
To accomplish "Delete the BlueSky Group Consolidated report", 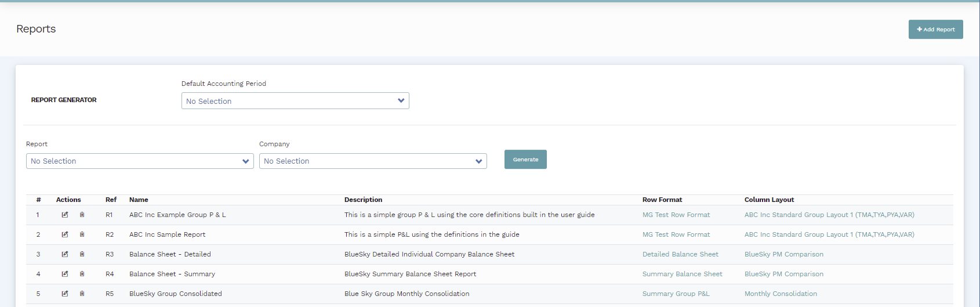I will [x=82, y=294].
